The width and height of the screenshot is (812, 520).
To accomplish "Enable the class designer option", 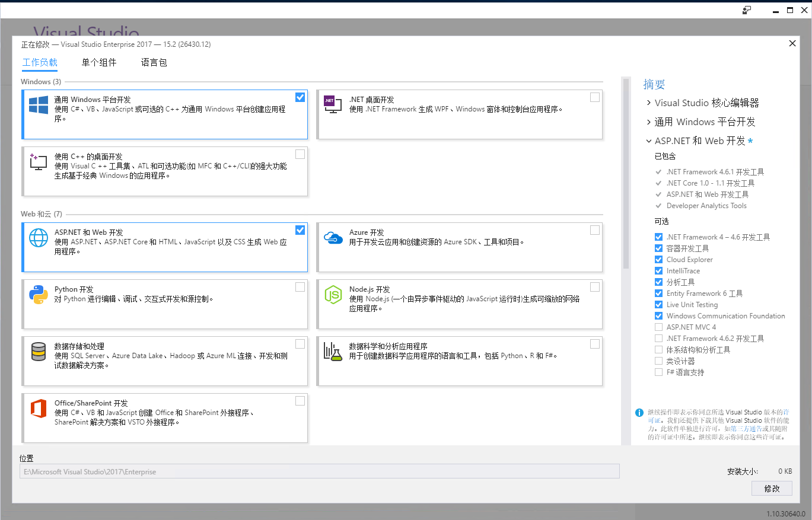I will 658,361.
